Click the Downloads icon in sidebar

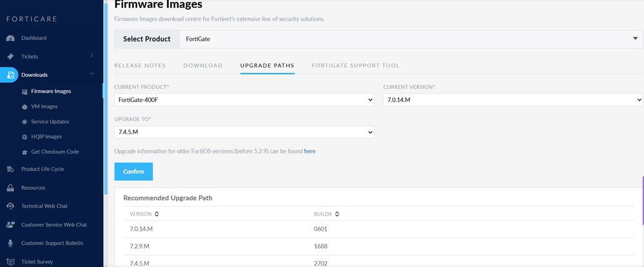[10, 75]
